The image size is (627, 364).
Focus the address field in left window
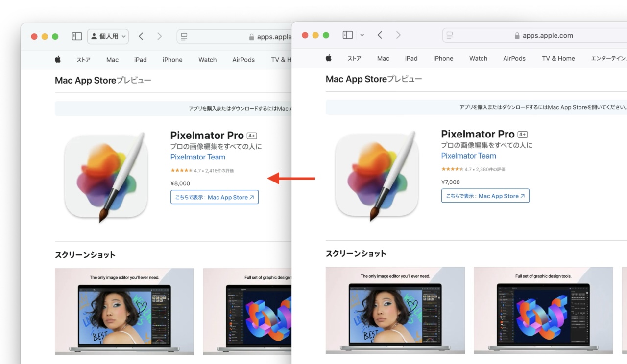[234, 36]
